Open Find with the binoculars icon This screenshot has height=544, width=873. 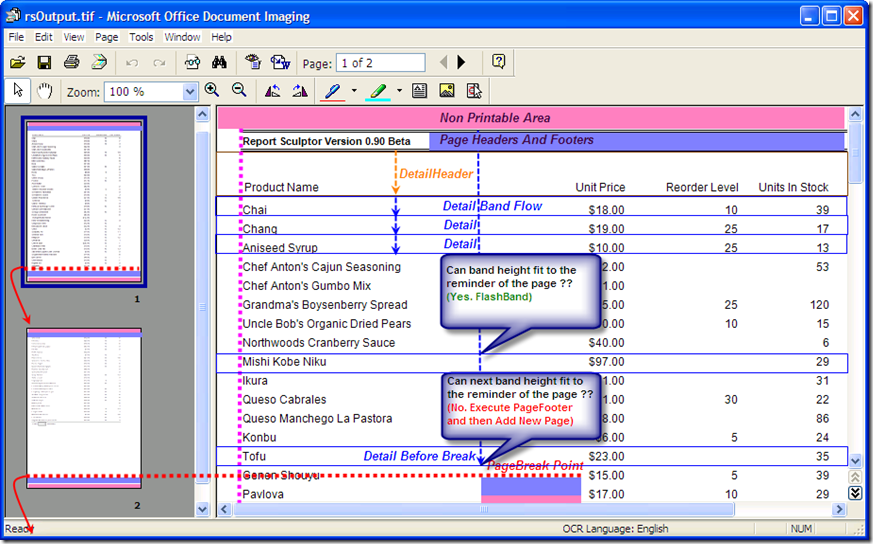pos(219,62)
